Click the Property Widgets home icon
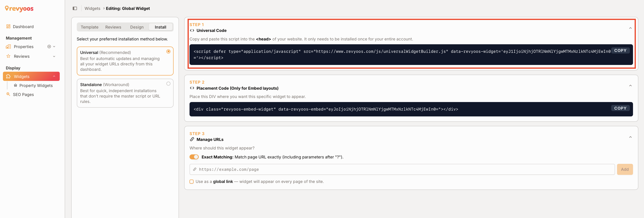 tap(15, 85)
